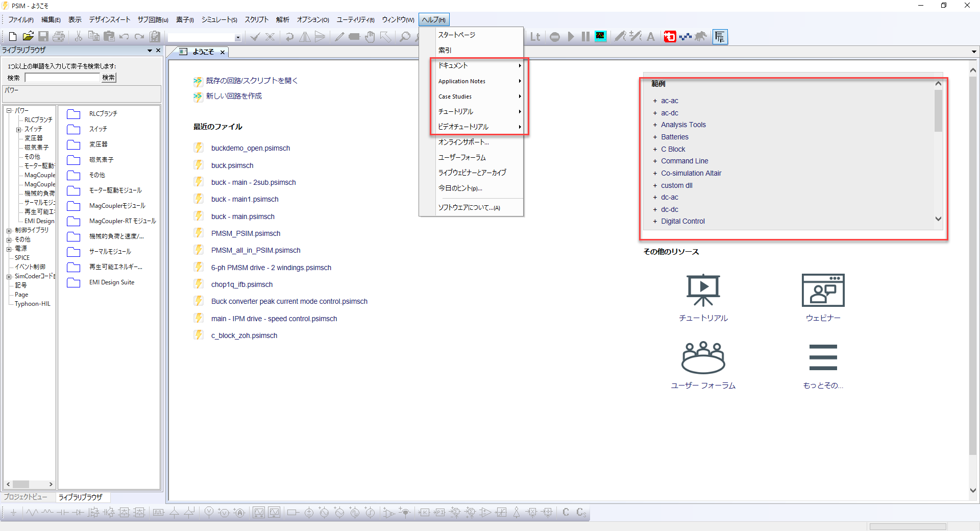Expand the SimCoder tree node
This screenshot has height=531, width=980.
[x=9, y=277]
